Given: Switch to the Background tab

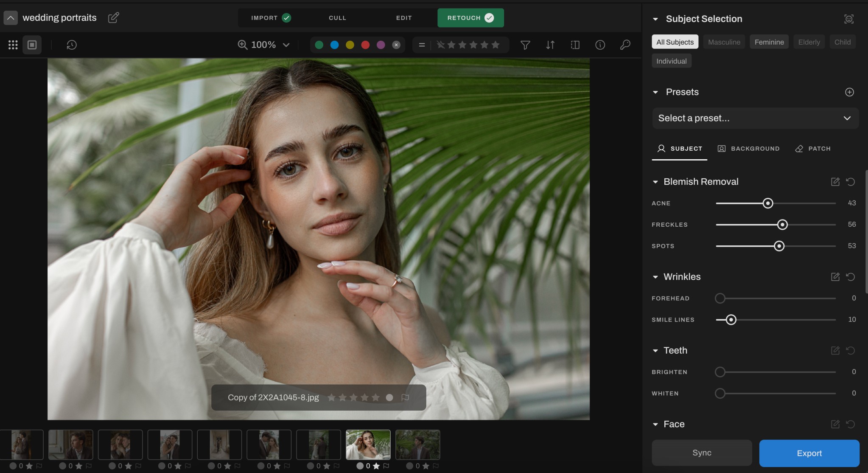Looking at the screenshot, I should point(748,149).
